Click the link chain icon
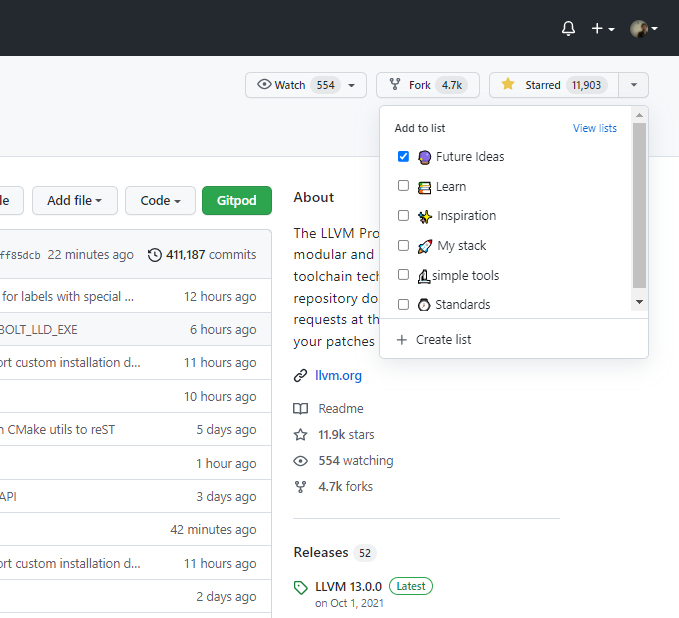This screenshot has height=618, width=679. (x=301, y=375)
